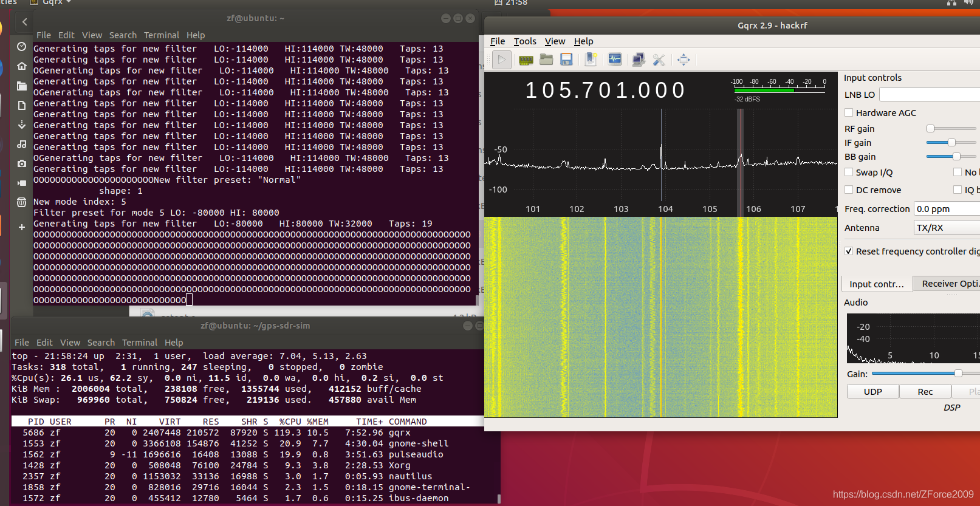
Task: Click the BB gain slider
Action: [x=951, y=156]
